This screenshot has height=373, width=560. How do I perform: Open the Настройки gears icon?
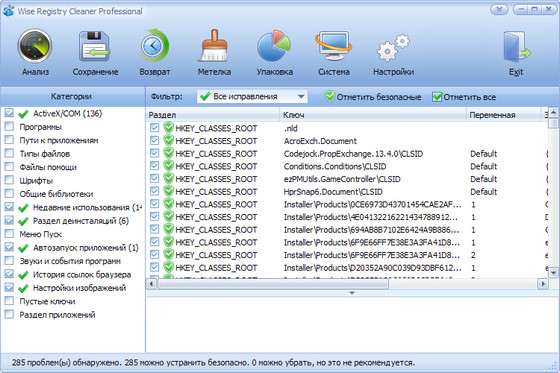pos(394,48)
